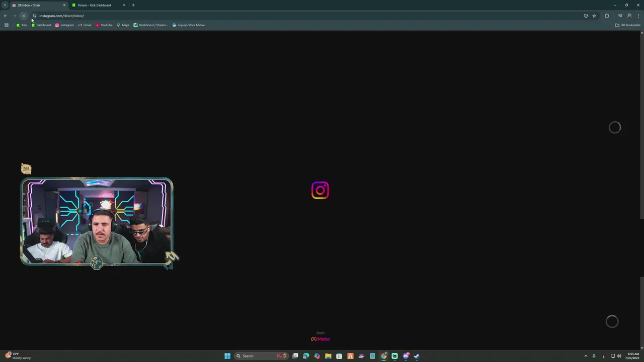
Task: Switch to the Inbox Chats tab
Action: (39, 5)
